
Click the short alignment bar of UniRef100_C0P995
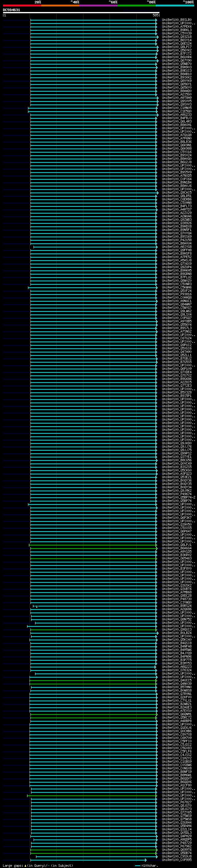coord(88,860)
